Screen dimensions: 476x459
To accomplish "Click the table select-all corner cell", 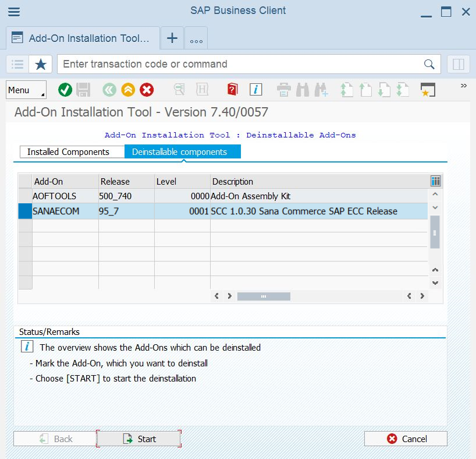I will 25,181.
